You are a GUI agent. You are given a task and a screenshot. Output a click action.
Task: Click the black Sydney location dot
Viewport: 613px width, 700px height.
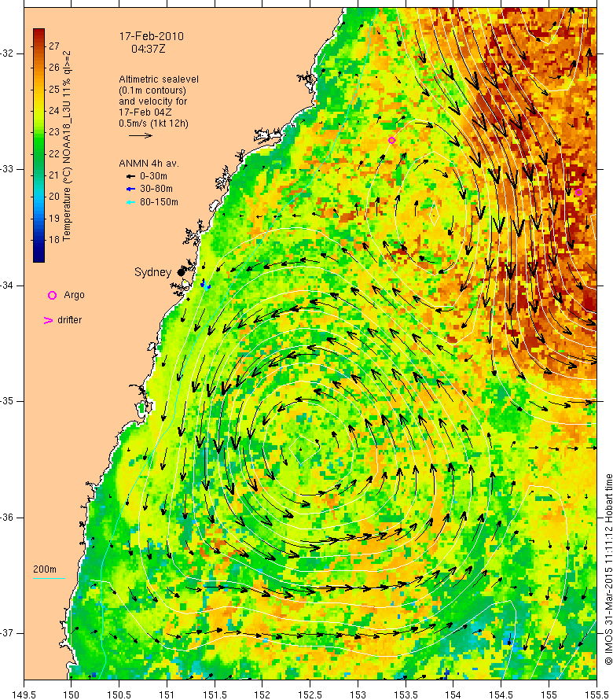181,272
